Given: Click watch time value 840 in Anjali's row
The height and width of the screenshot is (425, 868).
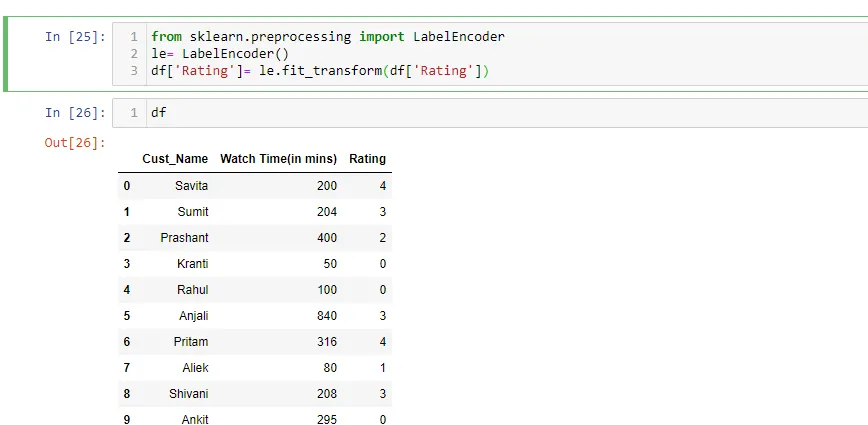Looking at the screenshot, I should pos(327,315).
